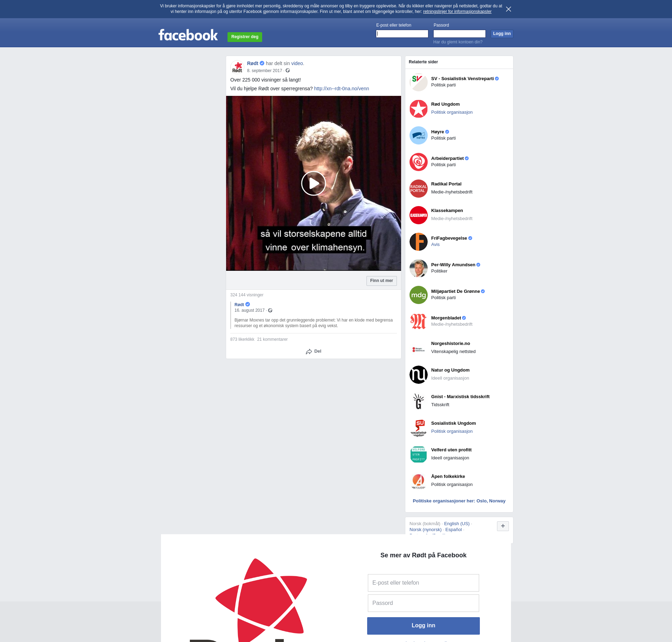This screenshot has height=642, width=672.
Task: Click the Miljøpartiet De Grønne mdg icon
Action: [x=418, y=295]
